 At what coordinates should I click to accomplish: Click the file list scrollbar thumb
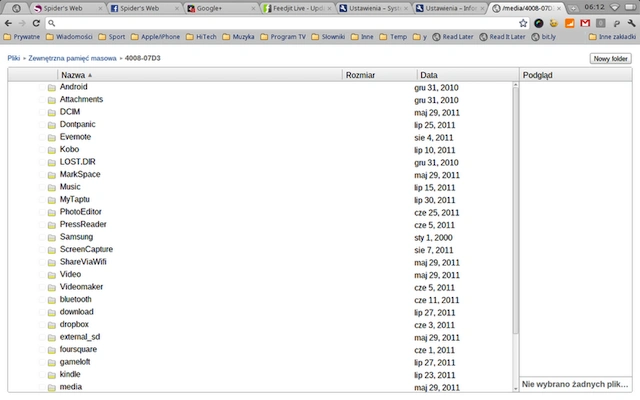click(516, 211)
